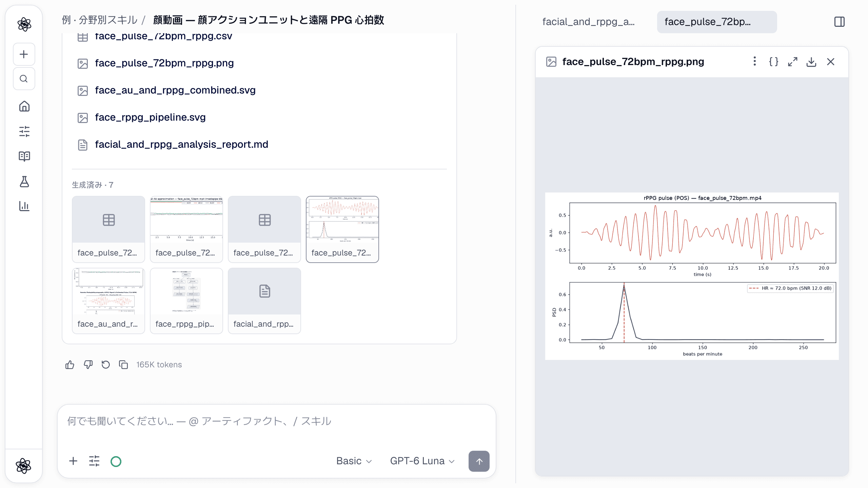Image resolution: width=868 pixels, height=488 pixels.
Task: Show source with the curly braces icon
Action: (x=773, y=62)
